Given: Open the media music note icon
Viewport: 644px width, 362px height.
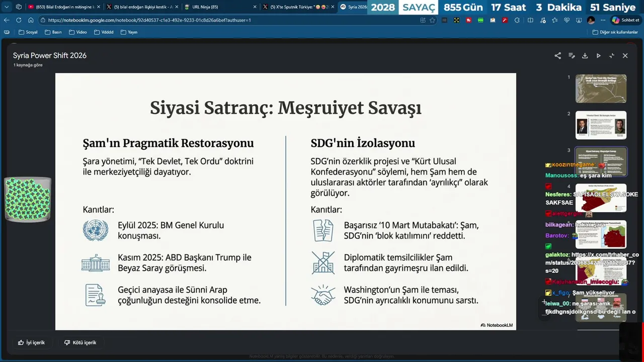Looking at the screenshot, I should tap(542, 20).
